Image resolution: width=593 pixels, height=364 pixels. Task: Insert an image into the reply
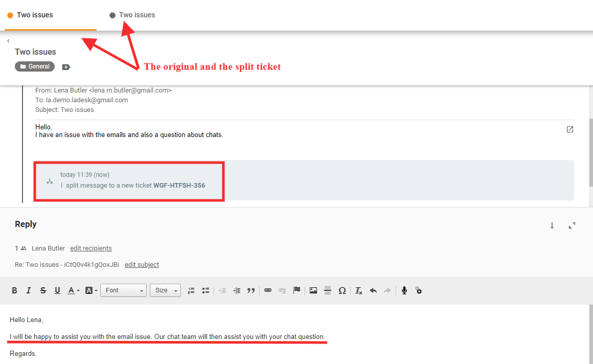point(313,290)
